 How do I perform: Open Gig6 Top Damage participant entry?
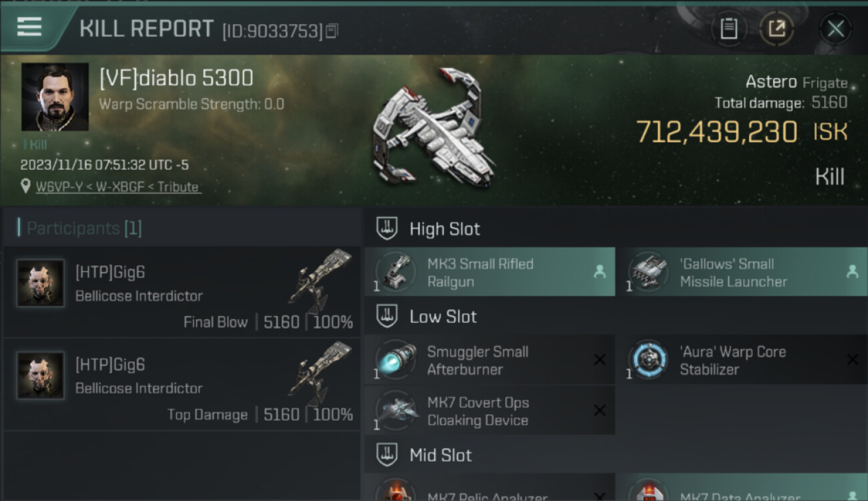tap(182, 384)
